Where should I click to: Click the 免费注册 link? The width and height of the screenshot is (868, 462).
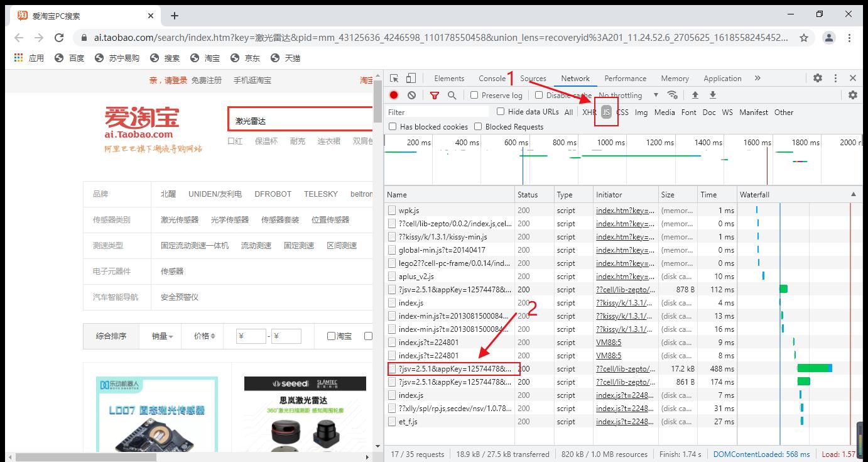click(207, 80)
